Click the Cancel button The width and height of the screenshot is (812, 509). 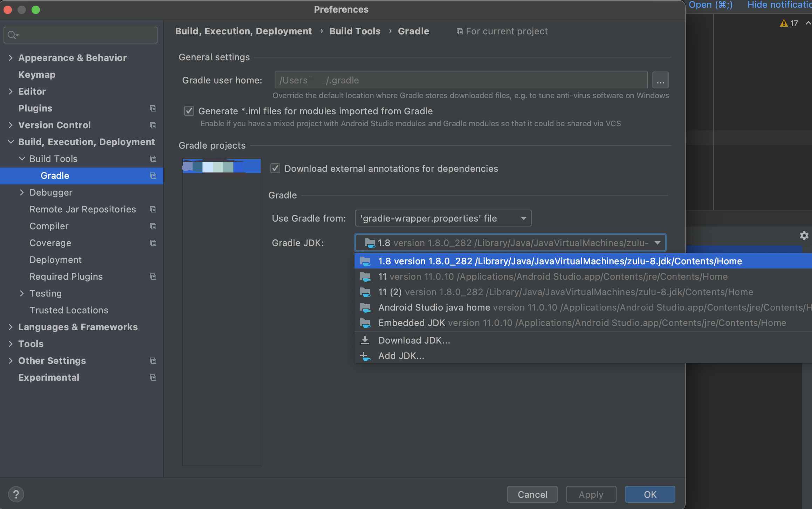tap(532, 494)
